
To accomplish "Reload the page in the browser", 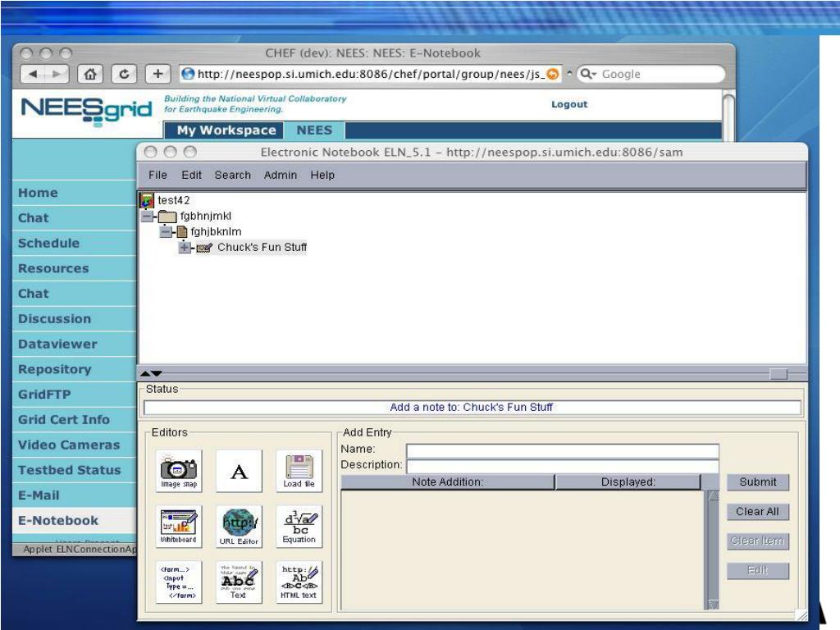I will coord(124,74).
